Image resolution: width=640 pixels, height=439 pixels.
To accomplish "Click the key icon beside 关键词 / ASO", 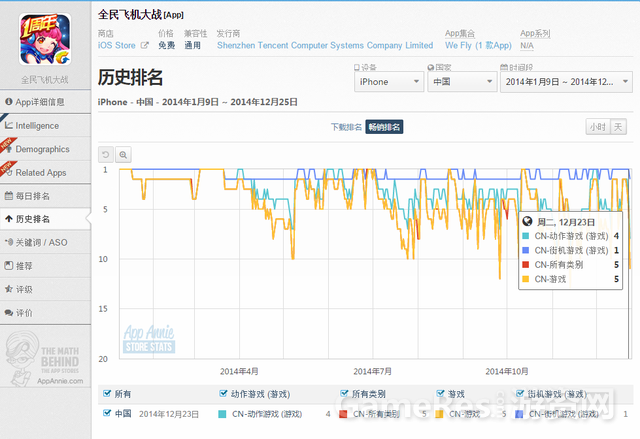I will click(x=9, y=242).
